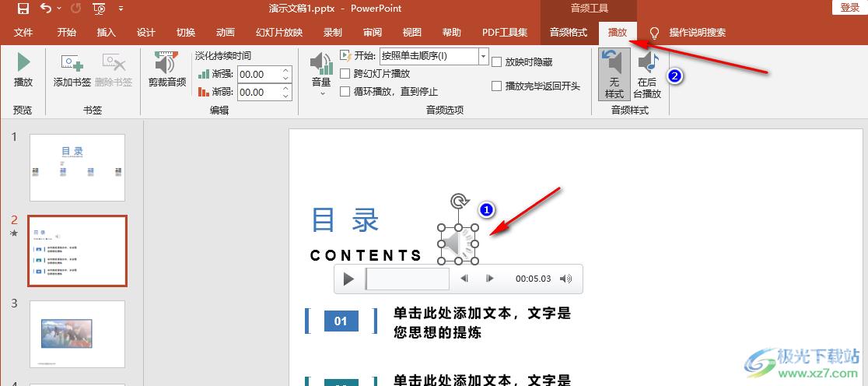Click the 目录 title text on slide
The width and height of the screenshot is (868, 386).
coord(345,219)
